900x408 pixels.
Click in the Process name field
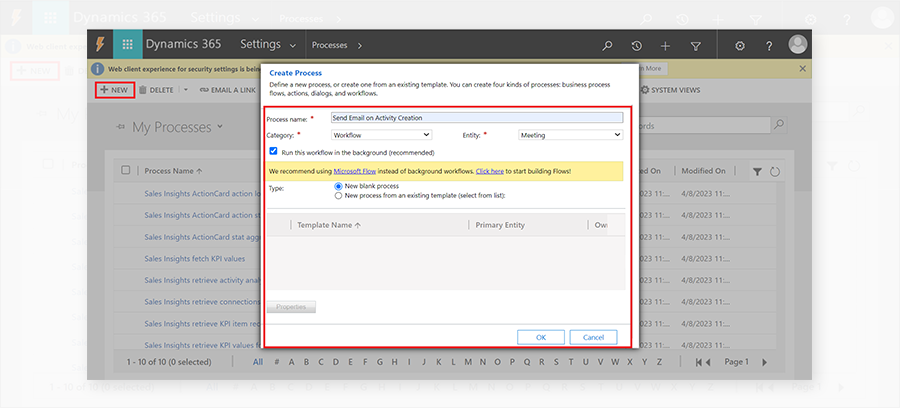(x=477, y=118)
